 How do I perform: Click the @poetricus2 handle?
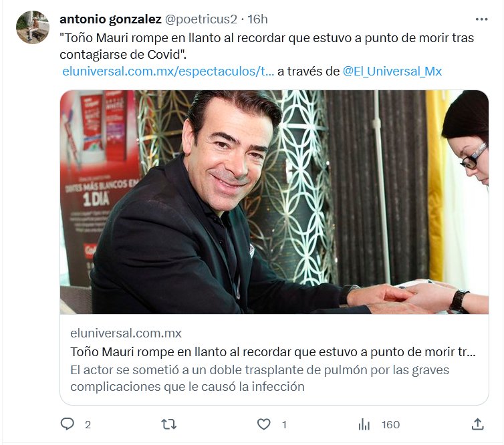click(201, 19)
